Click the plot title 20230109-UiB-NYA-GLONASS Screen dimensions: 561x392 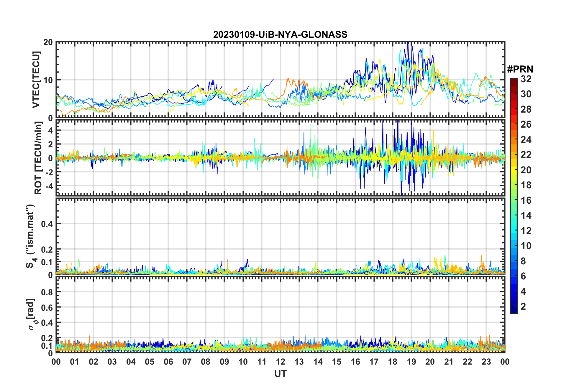pos(280,34)
